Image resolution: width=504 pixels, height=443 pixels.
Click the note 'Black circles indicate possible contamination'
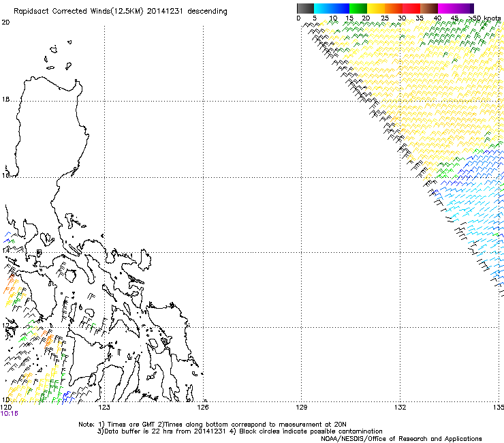[x=311, y=431]
